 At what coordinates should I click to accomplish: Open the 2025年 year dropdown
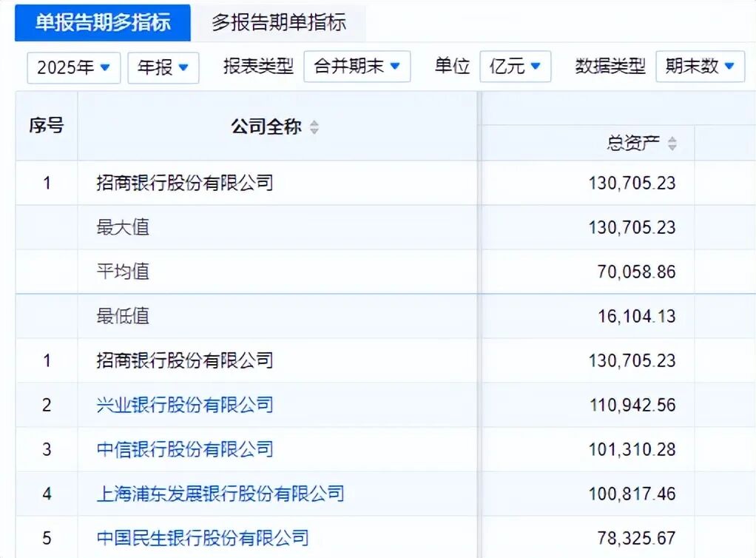click(73, 67)
